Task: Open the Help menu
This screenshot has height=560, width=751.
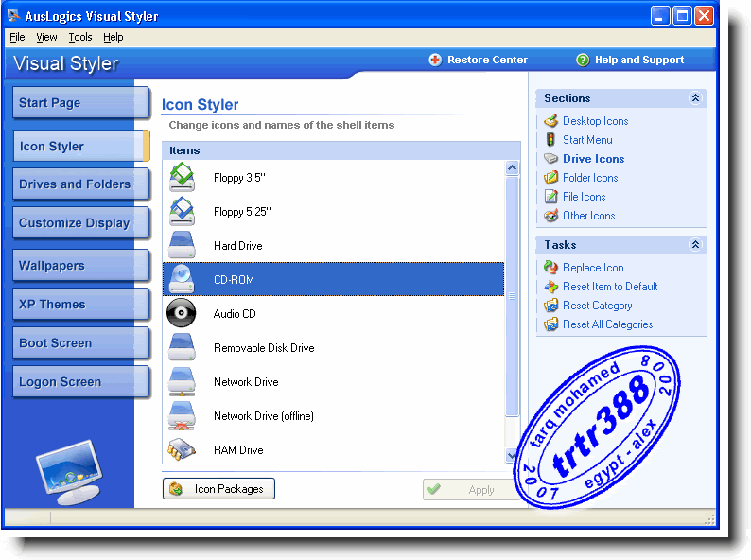Action: pyautogui.click(x=114, y=38)
